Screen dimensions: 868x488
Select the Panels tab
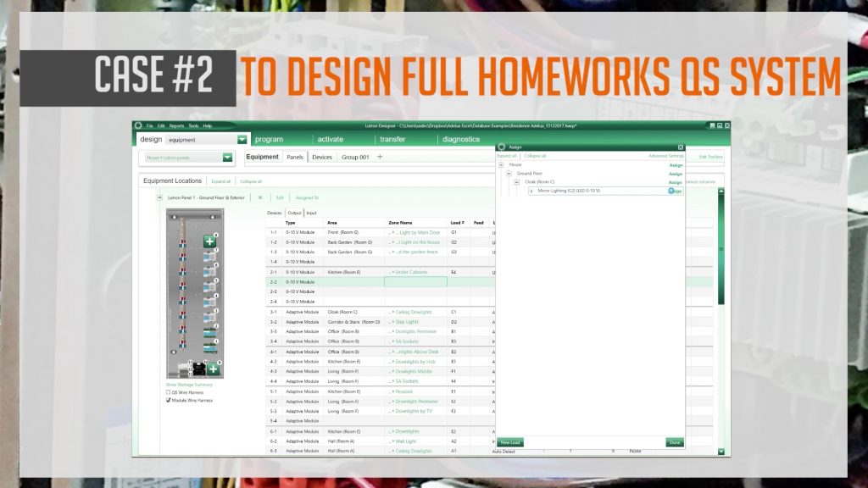coord(295,157)
